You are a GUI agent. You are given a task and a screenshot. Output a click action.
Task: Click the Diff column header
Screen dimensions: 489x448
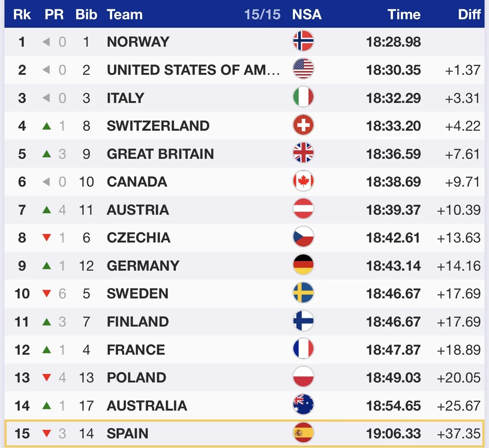tap(469, 14)
